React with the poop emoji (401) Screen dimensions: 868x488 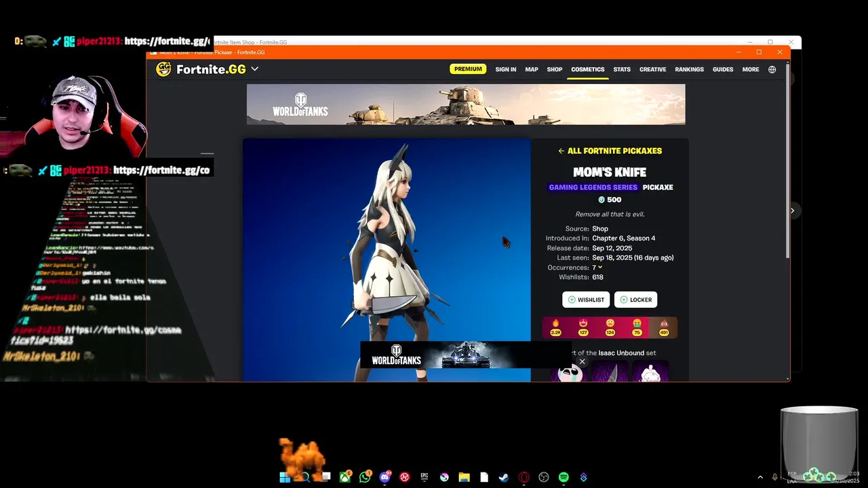(664, 327)
